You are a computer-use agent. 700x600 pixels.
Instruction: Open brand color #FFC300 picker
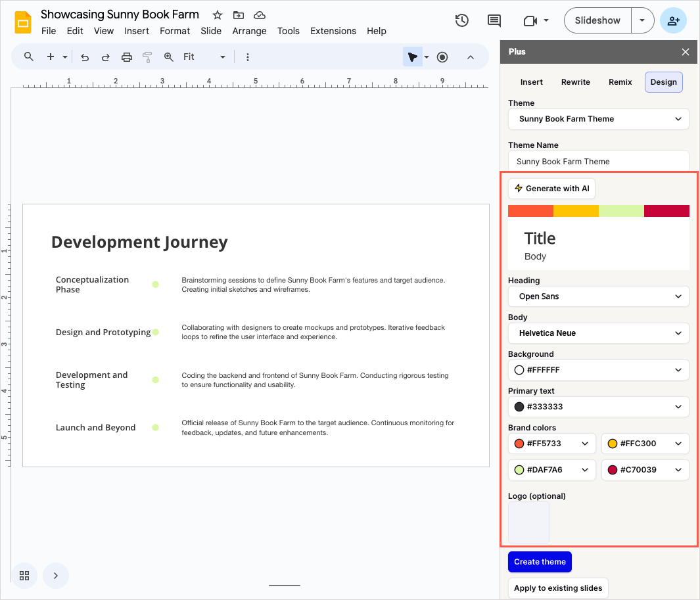coord(645,444)
